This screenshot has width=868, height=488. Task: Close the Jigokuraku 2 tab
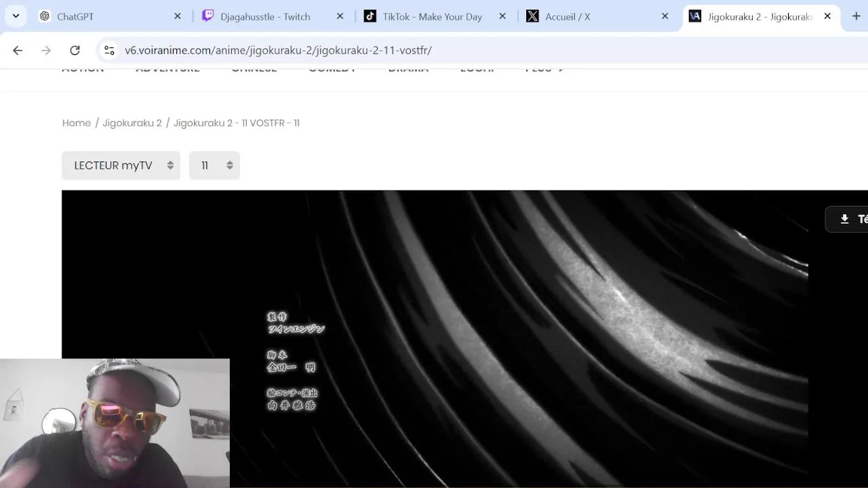point(827,16)
